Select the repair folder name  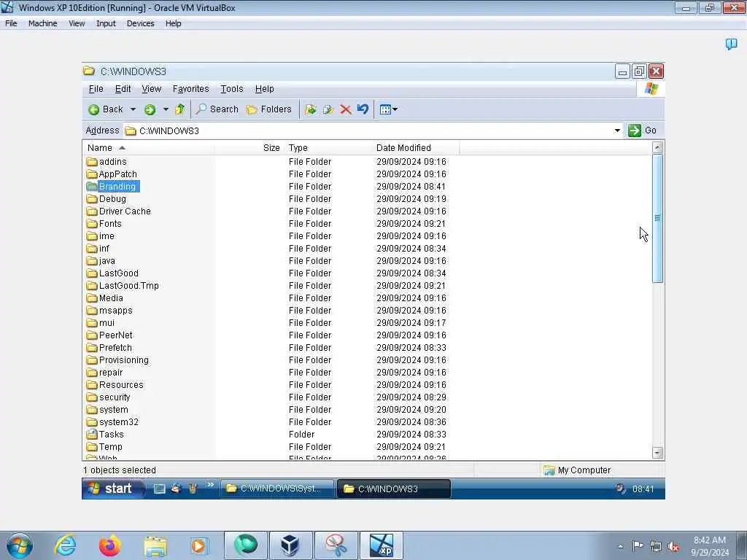pos(111,373)
